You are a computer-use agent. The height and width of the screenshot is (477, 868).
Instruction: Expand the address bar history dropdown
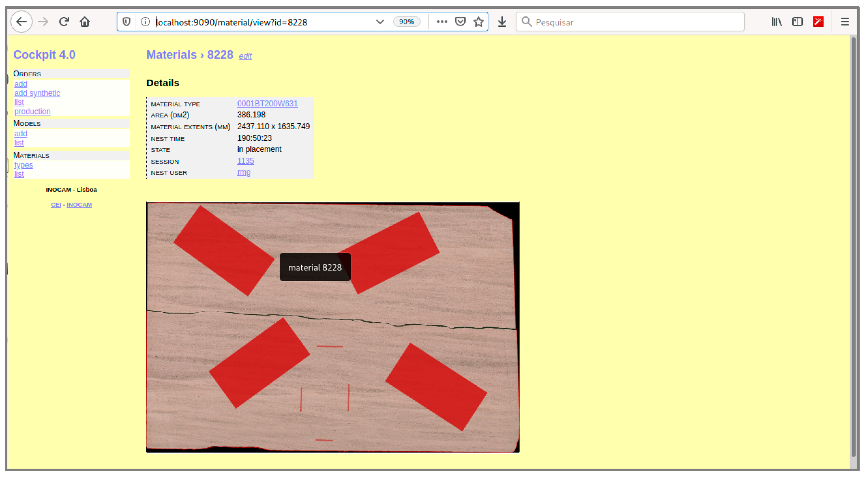[x=380, y=22]
